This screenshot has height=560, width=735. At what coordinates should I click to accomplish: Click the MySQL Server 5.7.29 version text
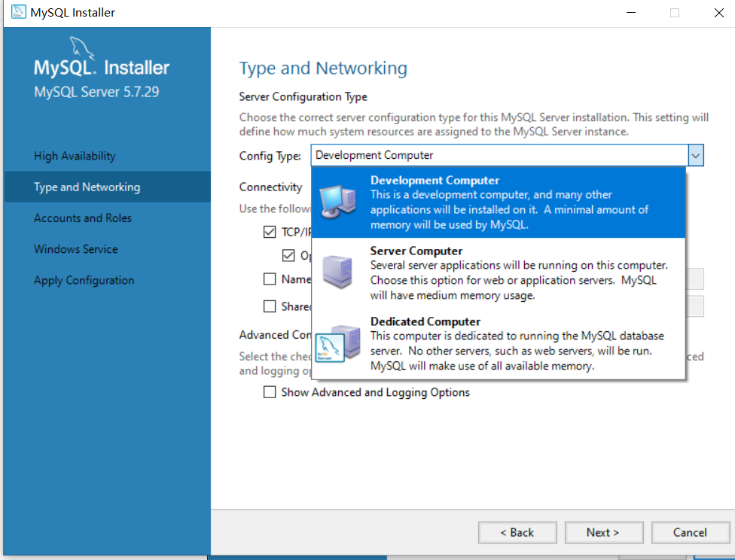[x=96, y=92]
